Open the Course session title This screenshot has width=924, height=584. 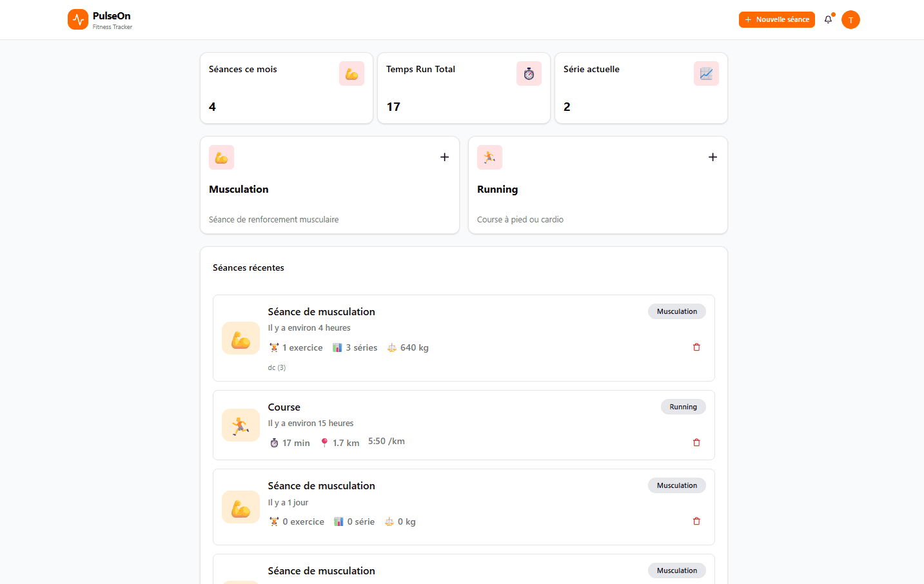(x=284, y=407)
